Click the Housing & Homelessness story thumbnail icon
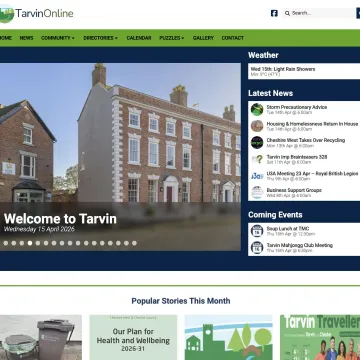Viewport: 360px width, 360px height. click(x=257, y=126)
